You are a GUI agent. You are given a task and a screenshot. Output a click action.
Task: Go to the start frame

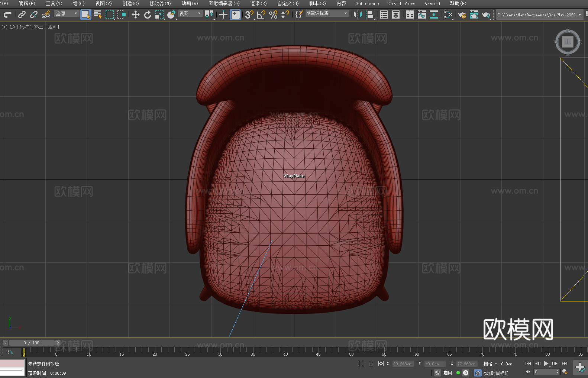(528, 364)
